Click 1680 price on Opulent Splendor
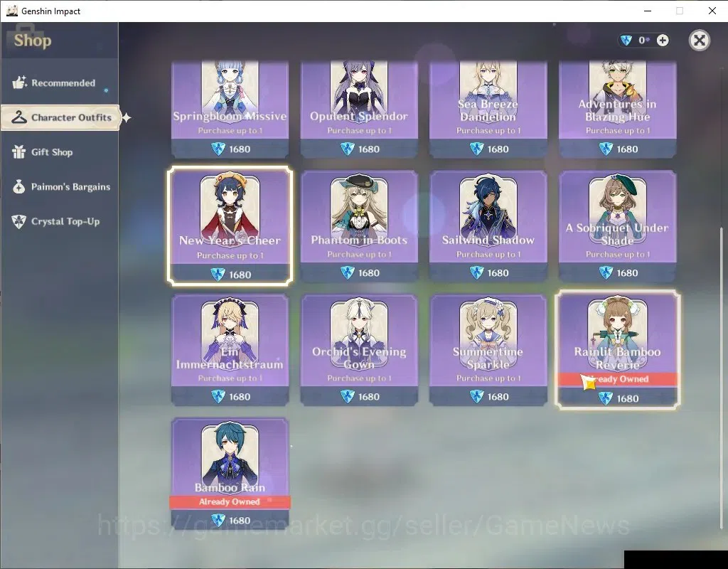Image resolution: width=728 pixels, height=569 pixels. click(369, 149)
